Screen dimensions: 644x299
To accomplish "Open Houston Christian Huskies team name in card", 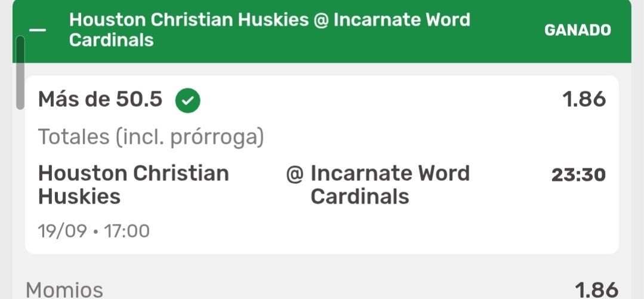I will (134, 185).
